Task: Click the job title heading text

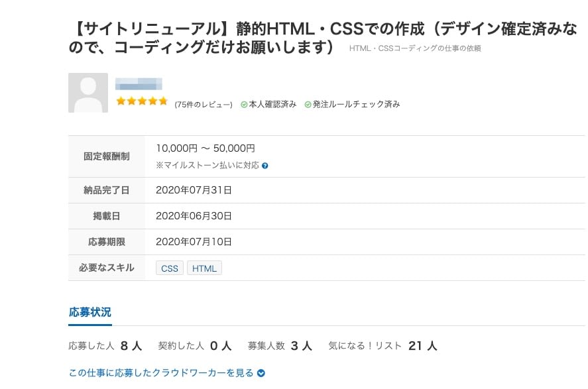Action: [x=322, y=38]
